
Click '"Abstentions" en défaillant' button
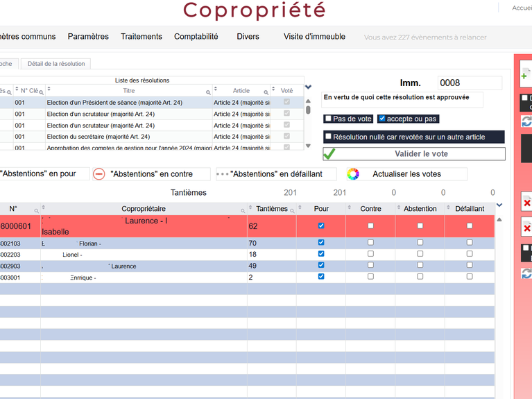[x=276, y=174]
